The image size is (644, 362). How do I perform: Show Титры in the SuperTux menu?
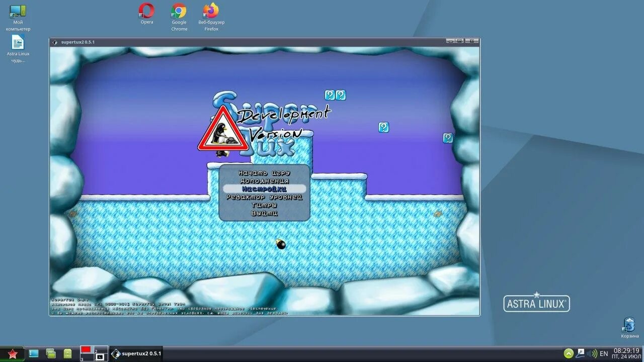pos(264,205)
